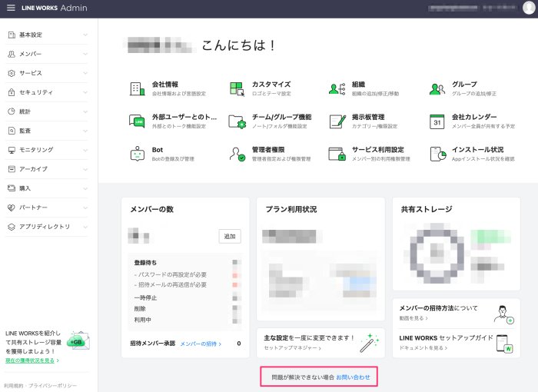Click the 利用中 status row

point(186,320)
